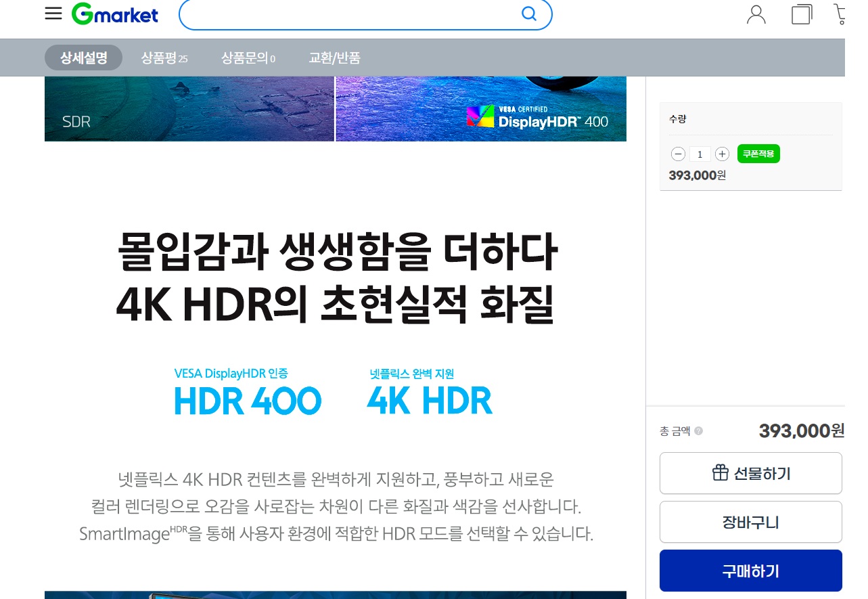Image resolution: width=868 pixels, height=599 pixels.
Task: Open the recently viewed items icon
Action: 801,14
